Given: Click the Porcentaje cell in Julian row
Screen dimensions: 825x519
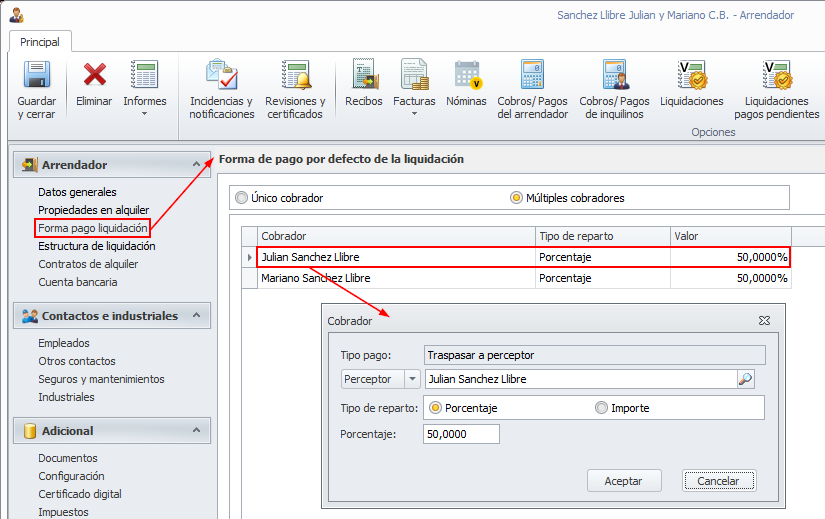Looking at the screenshot, I should (603, 257).
